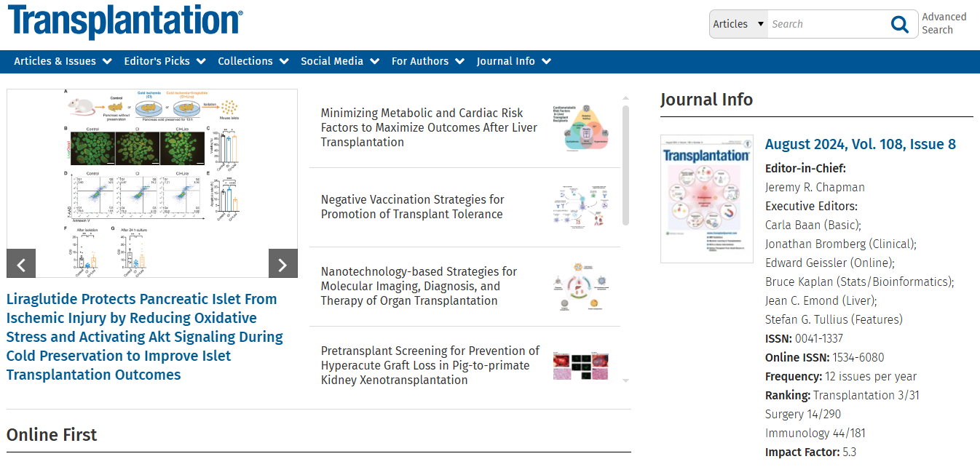
Task: Expand the Articles & Issues menu
Action: (x=63, y=61)
